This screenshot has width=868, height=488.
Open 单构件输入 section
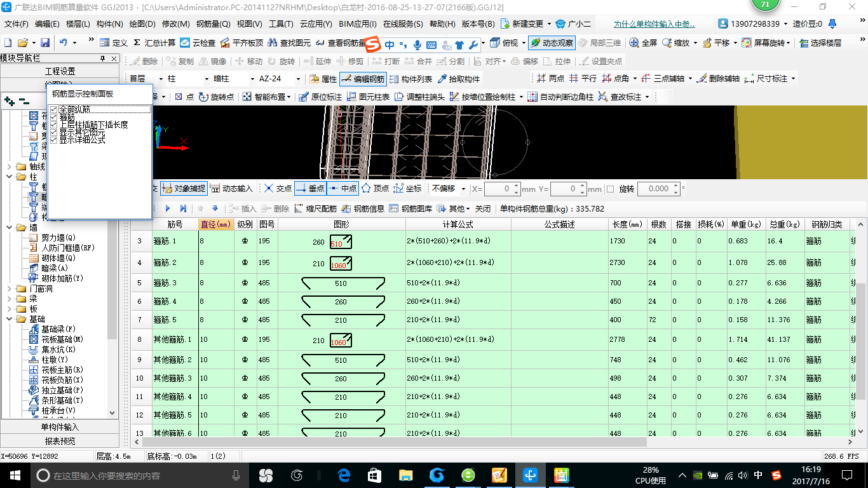(x=60, y=427)
